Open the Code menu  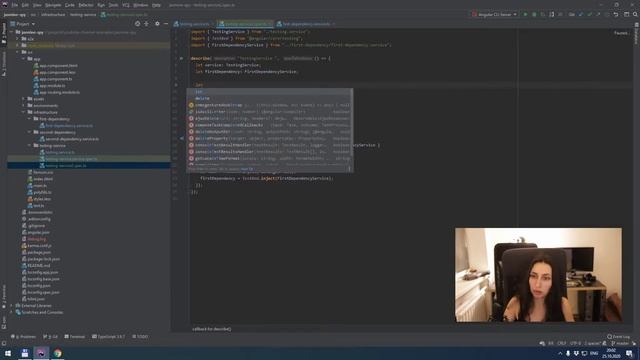[x=70, y=5]
